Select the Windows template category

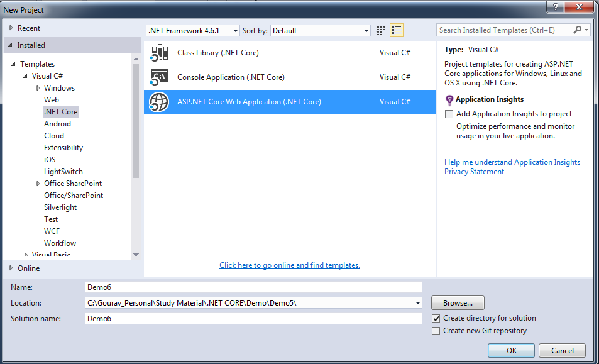tap(59, 88)
